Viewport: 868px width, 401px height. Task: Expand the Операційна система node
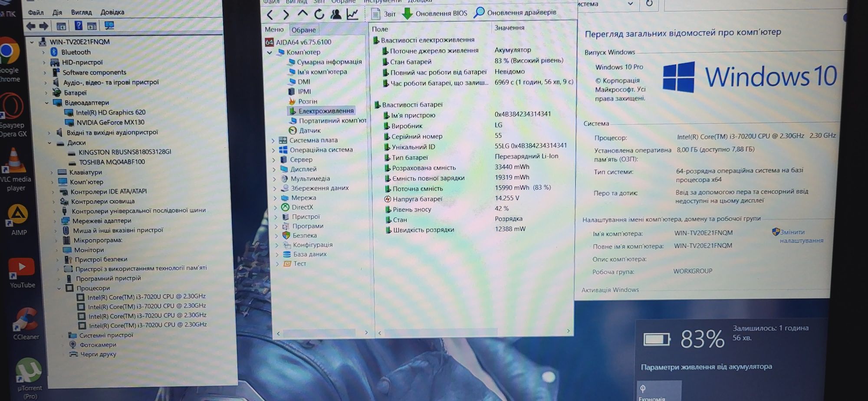[x=273, y=150]
